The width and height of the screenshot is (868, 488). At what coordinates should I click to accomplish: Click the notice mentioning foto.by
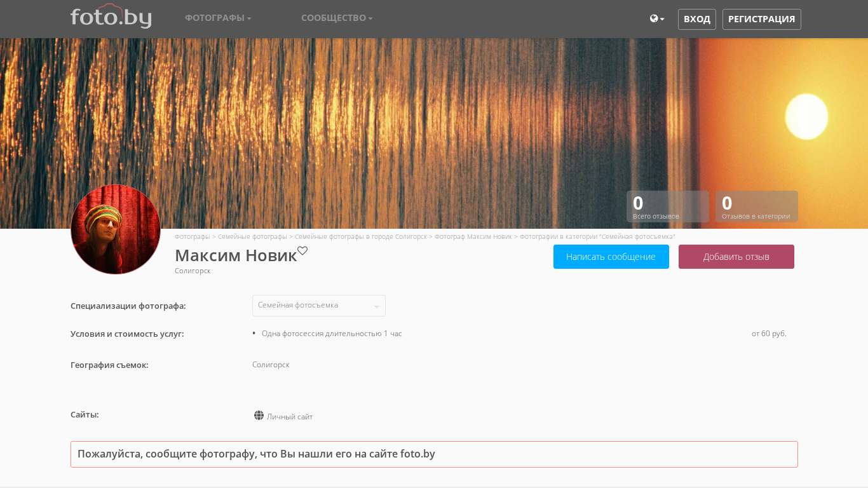[x=434, y=454]
